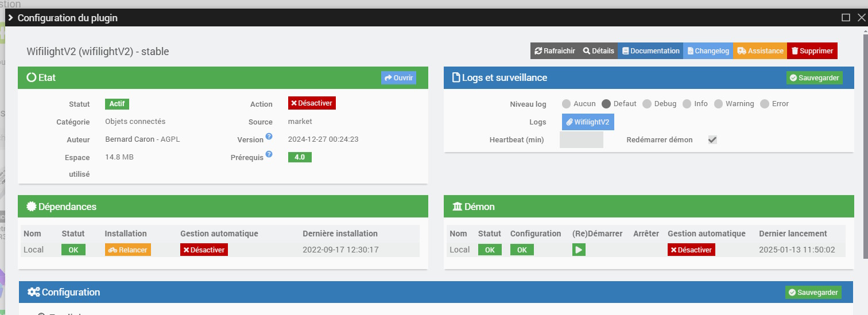
Task: Click the Objets connectés category value
Action: [x=135, y=122]
